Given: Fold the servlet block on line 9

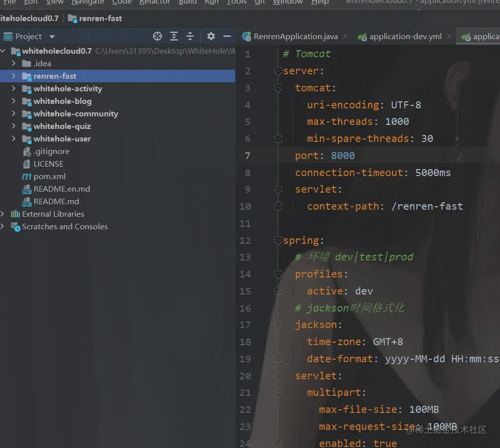Looking at the screenshot, I should (278, 190).
